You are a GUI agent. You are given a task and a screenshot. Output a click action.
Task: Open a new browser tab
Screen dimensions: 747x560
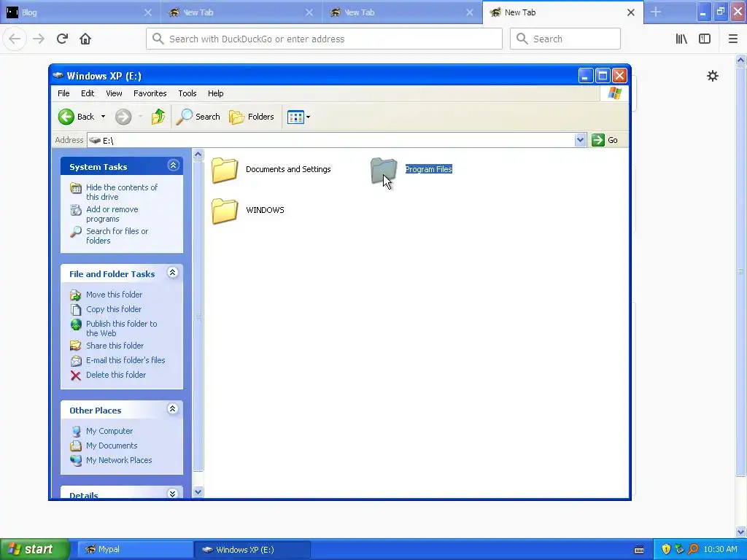656,12
